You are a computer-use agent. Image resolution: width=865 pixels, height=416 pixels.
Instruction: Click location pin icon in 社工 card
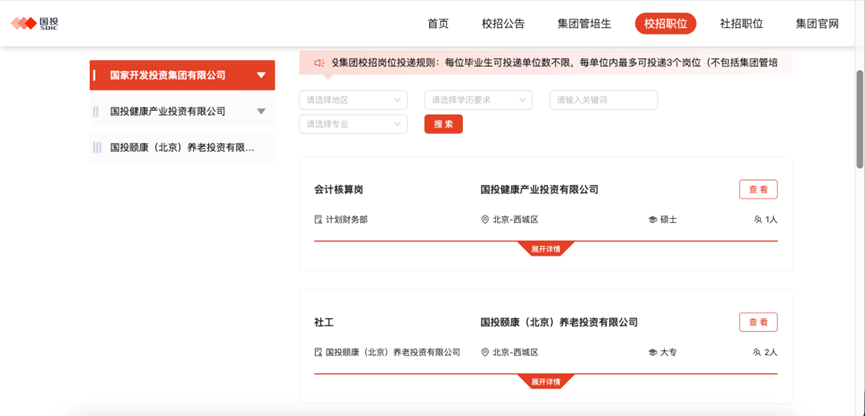[485, 352]
